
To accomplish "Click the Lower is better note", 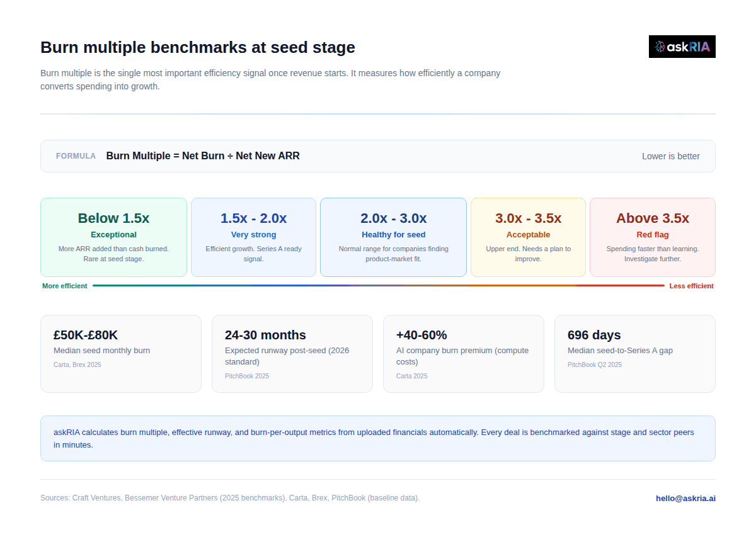I will coord(670,156).
